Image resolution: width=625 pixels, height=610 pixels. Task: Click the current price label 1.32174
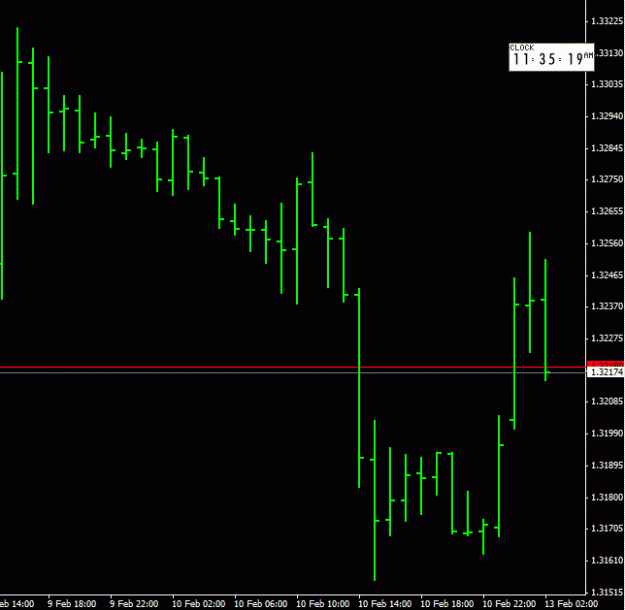606,372
